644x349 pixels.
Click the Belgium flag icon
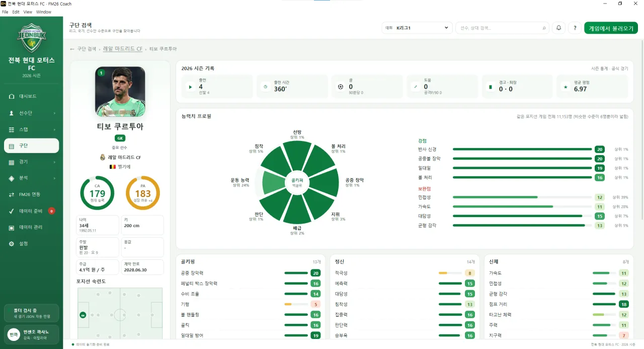[x=112, y=166]
